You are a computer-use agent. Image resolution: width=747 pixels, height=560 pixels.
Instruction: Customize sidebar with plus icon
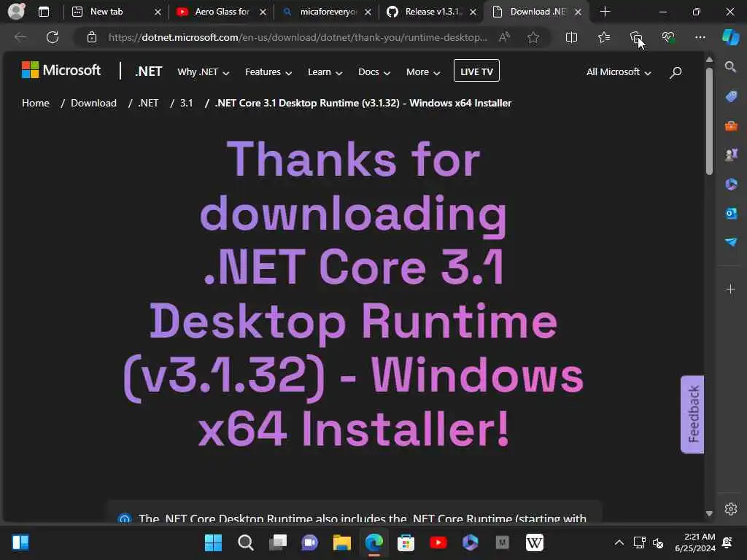[731, 289]
